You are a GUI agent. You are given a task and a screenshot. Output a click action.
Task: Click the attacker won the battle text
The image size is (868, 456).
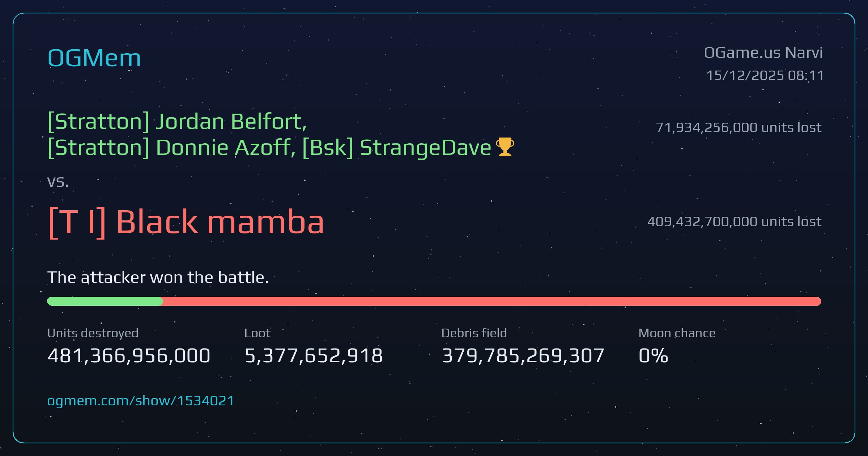point(158,278)
